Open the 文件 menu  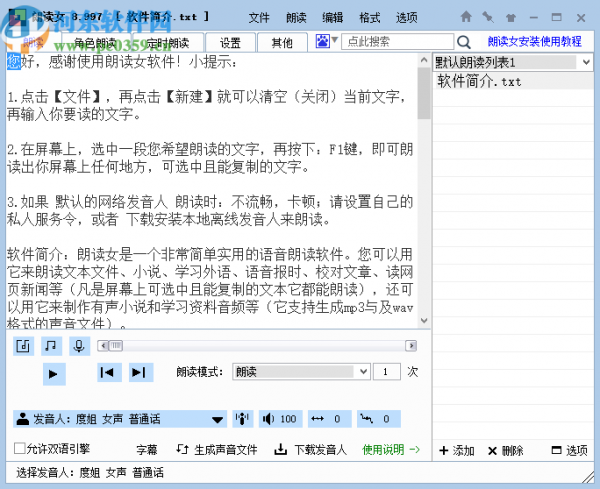pos(259,18)
